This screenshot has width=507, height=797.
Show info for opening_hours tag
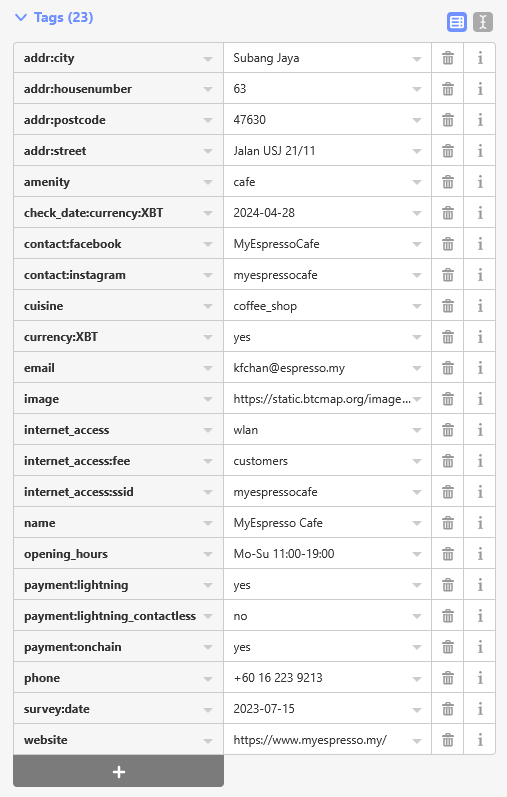tap(480, 554)
